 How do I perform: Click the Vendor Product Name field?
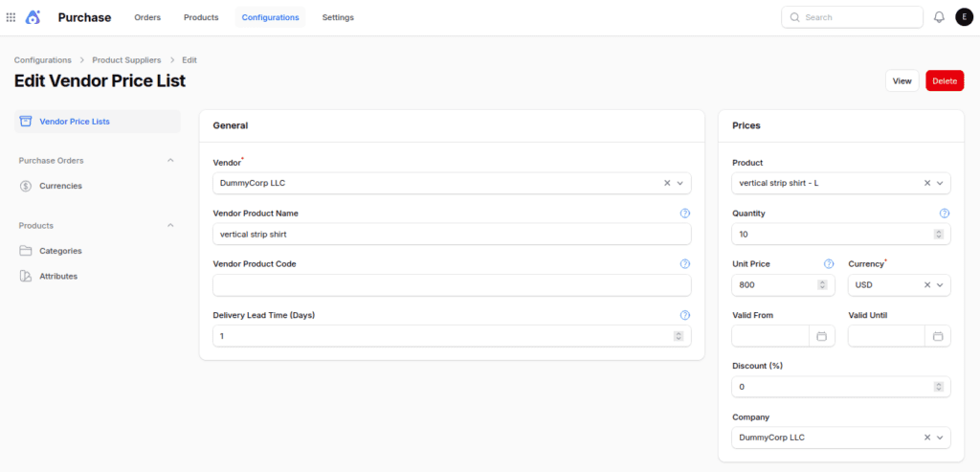pyautogui.click(x=452, y=234)
